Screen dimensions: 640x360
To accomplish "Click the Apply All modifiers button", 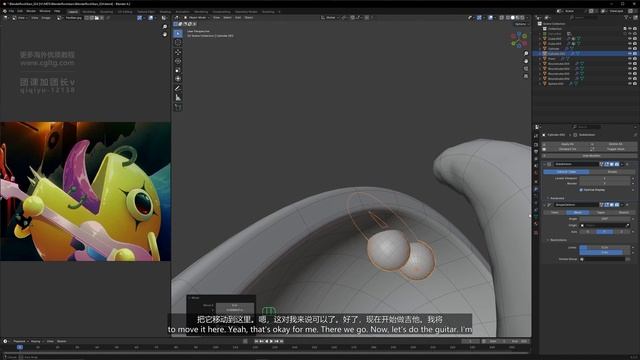I will click(567, 144).
